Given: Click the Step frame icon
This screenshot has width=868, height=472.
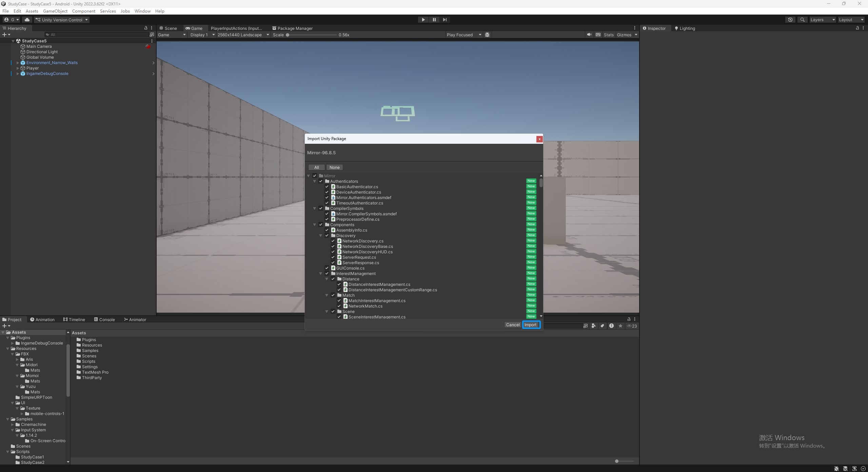Looking at the screenshot, I should [x=445, y=20].
